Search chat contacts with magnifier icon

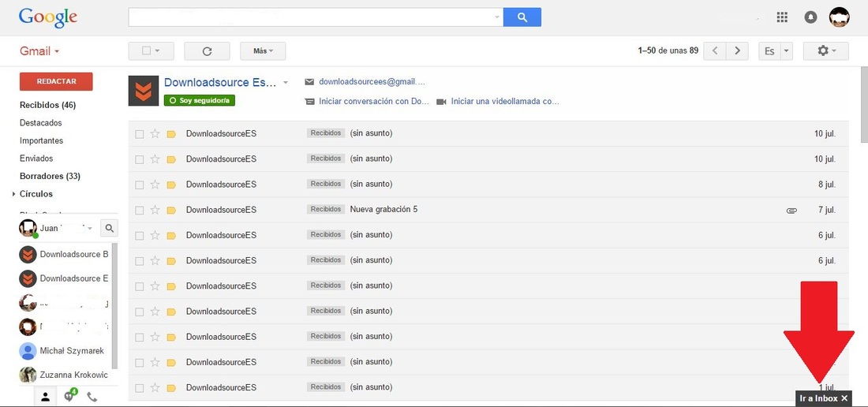[x=109, y=228]
